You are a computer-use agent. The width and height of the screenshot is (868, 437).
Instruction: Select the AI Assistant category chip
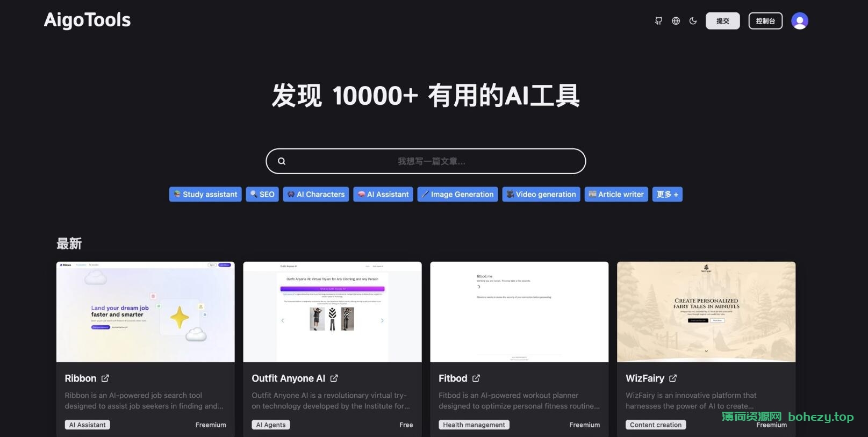[x=383, y=195]
